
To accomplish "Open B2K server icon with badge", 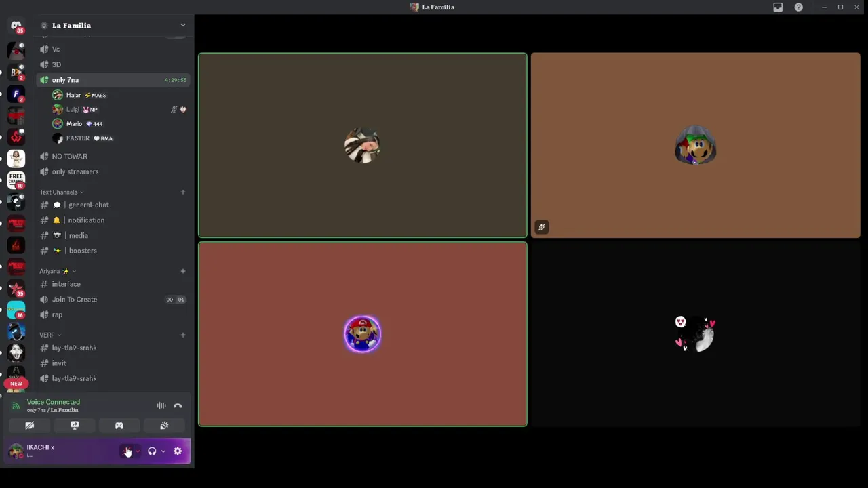I will pyautogui.click(x=16, y=73).
